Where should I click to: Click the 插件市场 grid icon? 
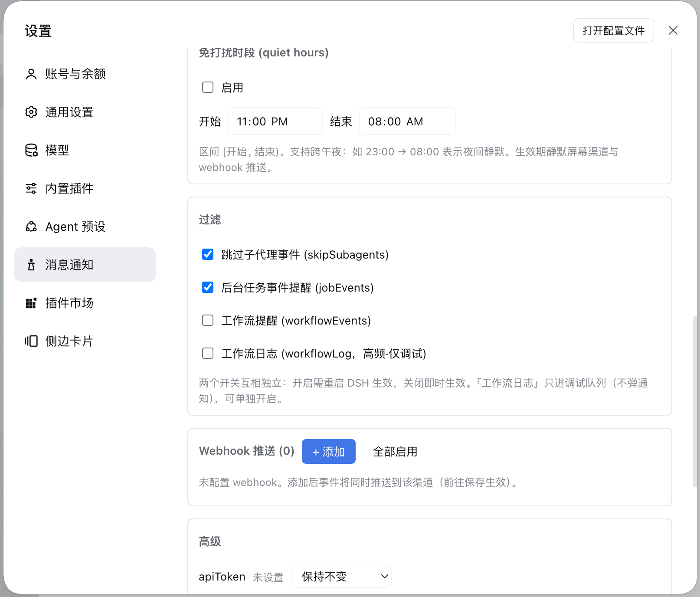tap(31, 303)
